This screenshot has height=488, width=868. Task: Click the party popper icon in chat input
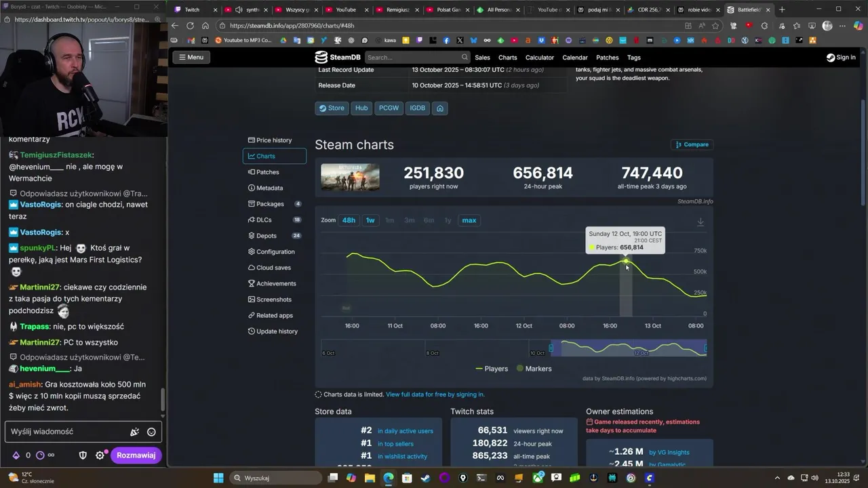(134, 432)
